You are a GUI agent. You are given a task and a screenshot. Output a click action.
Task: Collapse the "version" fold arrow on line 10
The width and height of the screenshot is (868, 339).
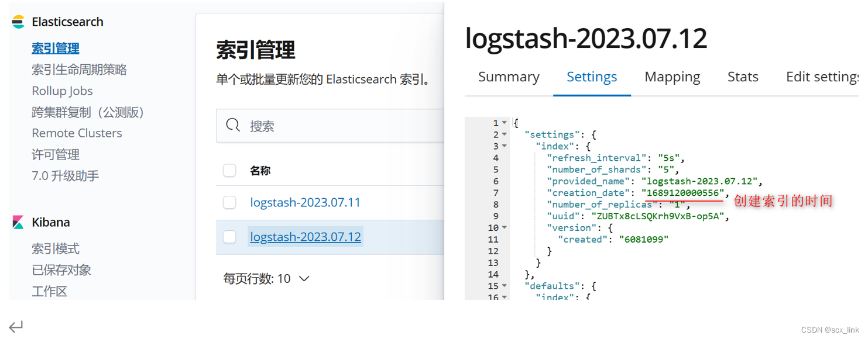[x=505, y=227]
